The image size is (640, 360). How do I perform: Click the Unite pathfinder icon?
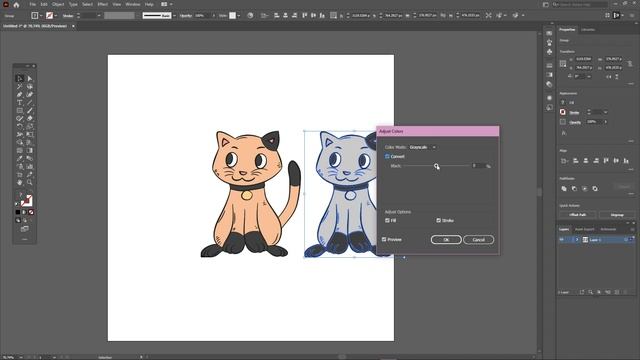pyautogui.click(x=564, y=189)
